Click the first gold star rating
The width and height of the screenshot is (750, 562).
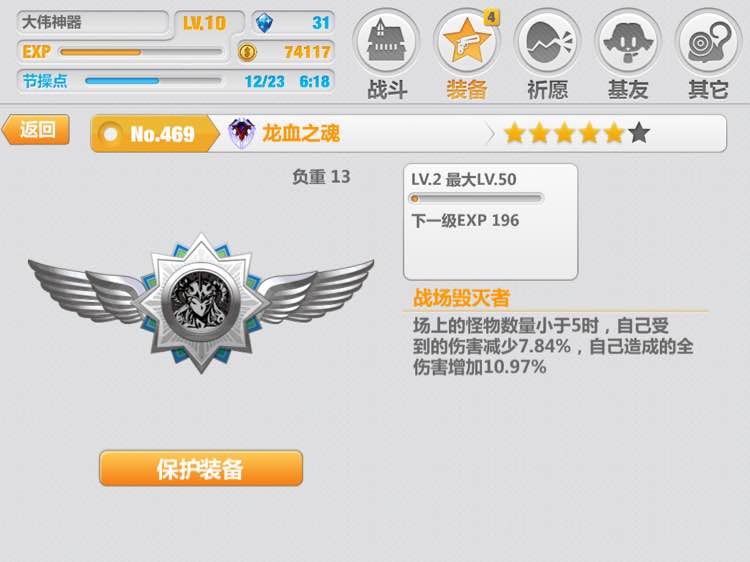515,133
